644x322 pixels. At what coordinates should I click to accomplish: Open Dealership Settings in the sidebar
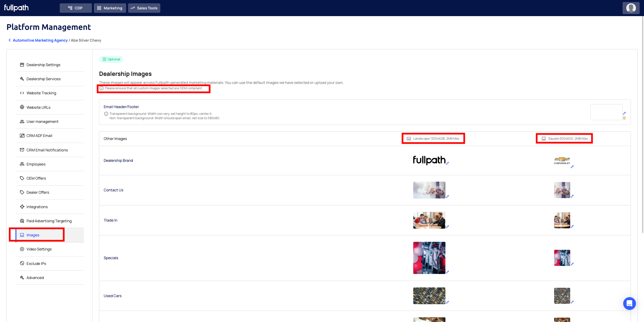pyautogui.click(x=43, y=65)
